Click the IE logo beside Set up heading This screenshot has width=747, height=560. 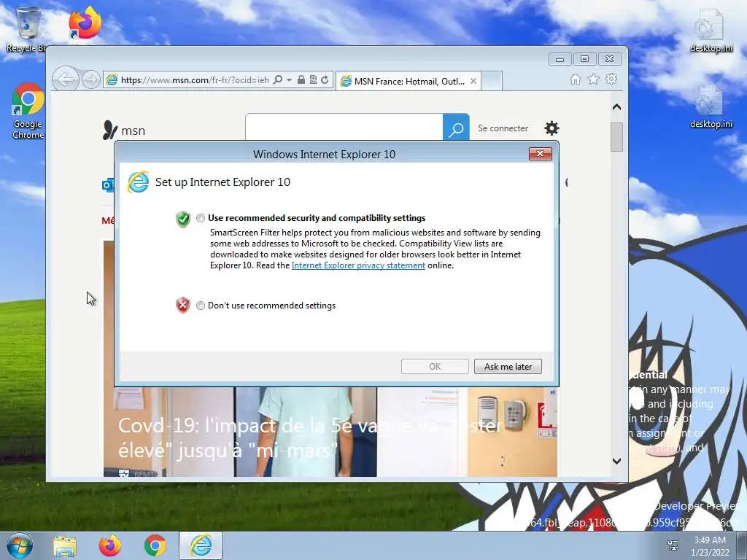click(x=138, y=182)
